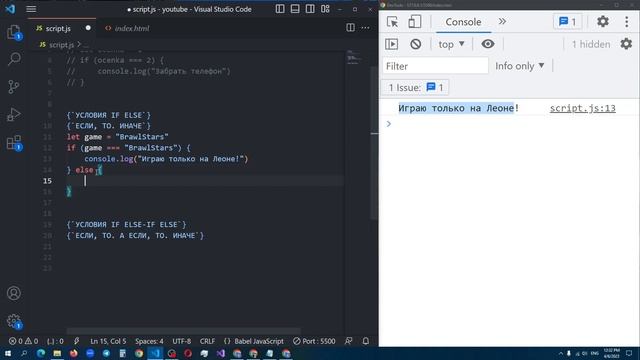The width and height of the screenshot is (640, 360).
Task: Open the notifications bell in status bar
Action: [x=366, y=341]
